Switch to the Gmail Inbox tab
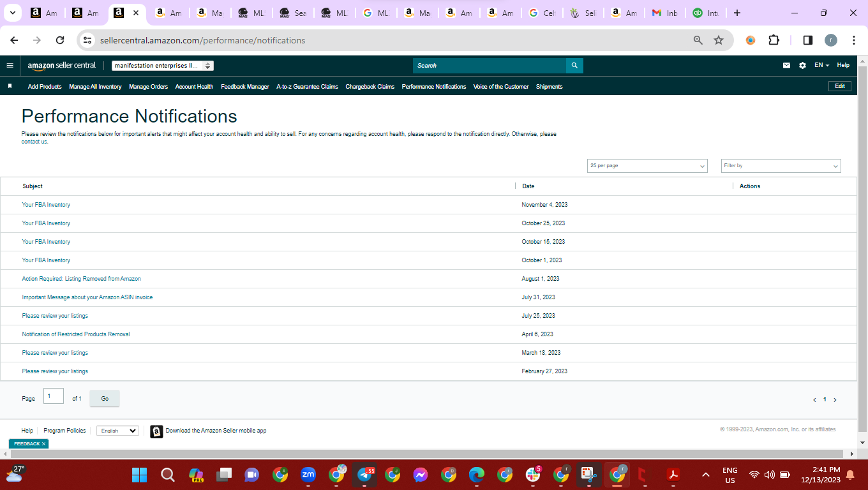The height and width of the screenshot is (490, 868). point(664,13)
